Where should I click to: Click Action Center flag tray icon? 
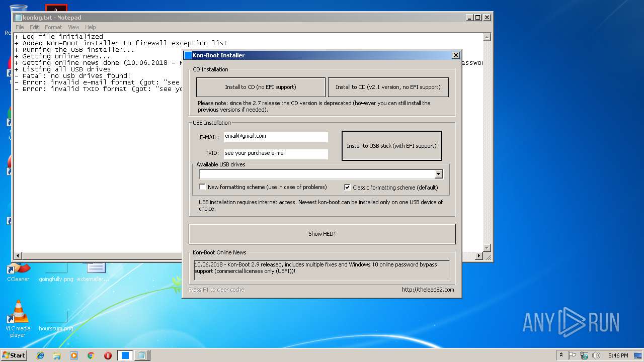pyautogui.click(x=572, y=355)
